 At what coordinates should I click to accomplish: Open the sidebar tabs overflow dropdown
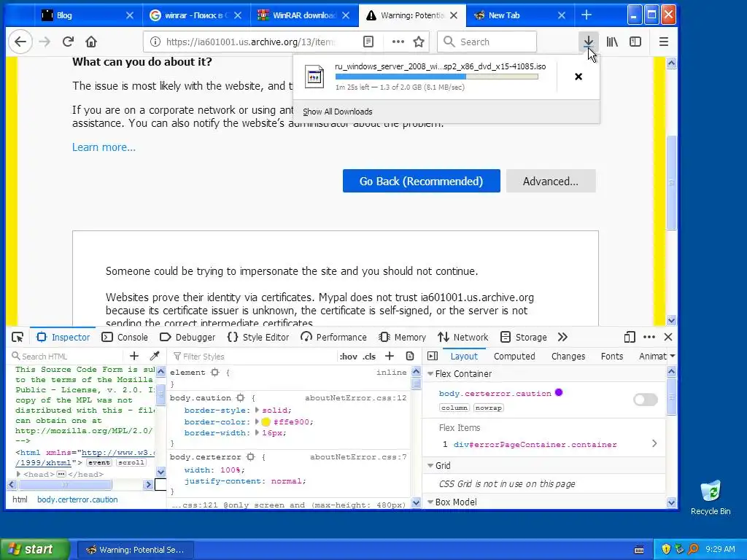tap(672, 356)
